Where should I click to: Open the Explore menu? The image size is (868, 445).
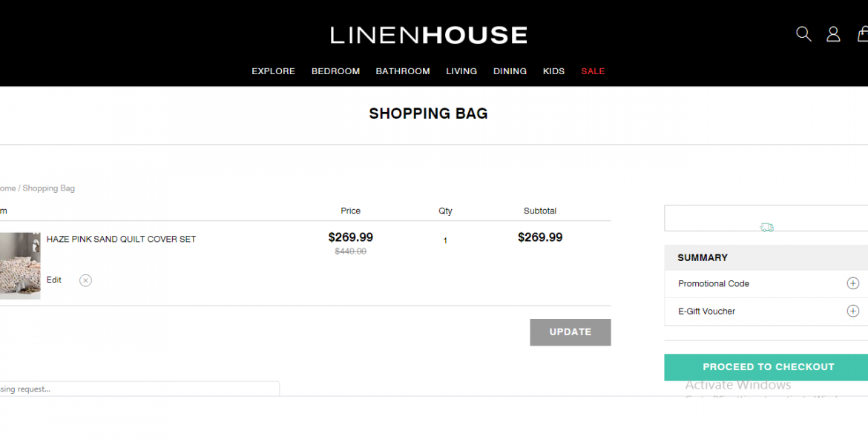273,71
